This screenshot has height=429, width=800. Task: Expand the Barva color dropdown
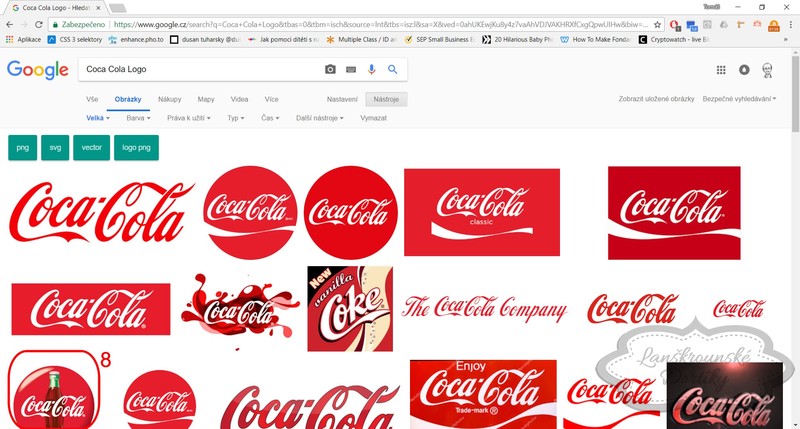tap(138, 118)
